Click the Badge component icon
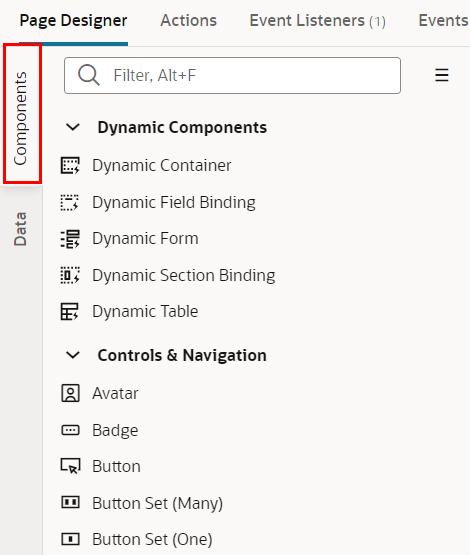This screenshot has height=555, width=470. point(70,430)
